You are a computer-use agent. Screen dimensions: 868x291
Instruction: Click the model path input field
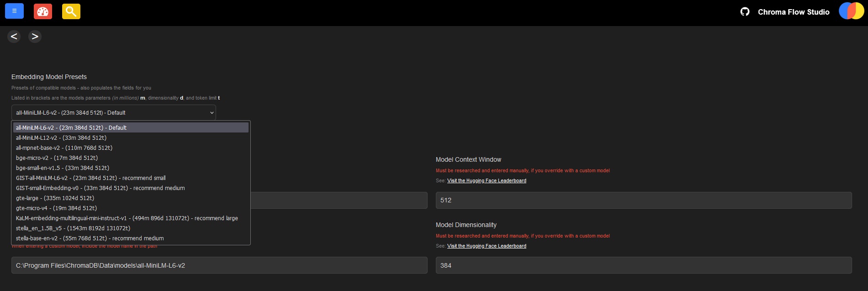click(x=219, y=265)
